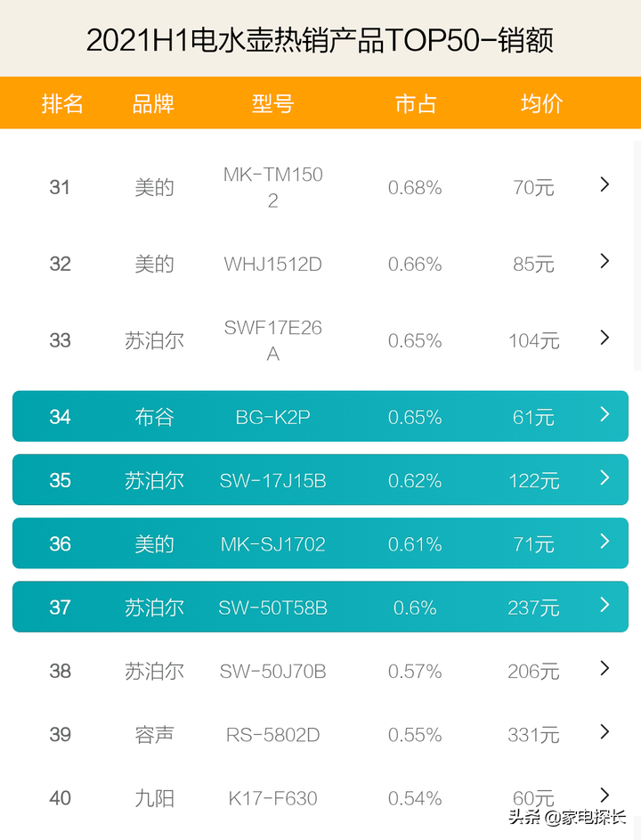This screenshot has width=641, height=840.
Task: Click arrow icon on K17-F630 row
Action: [x=604, y=795]
